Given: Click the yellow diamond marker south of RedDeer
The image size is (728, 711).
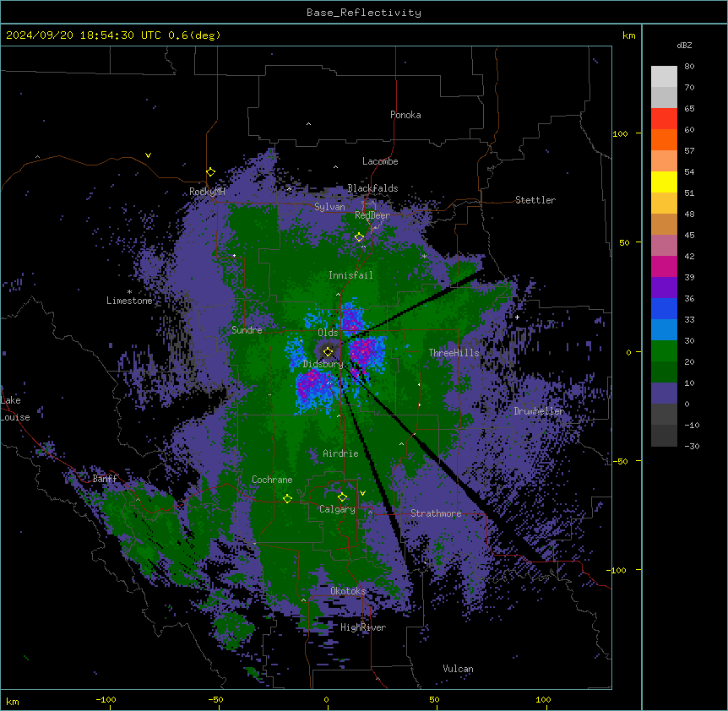Looking at the screenshot, I should [x=359, y=237].
